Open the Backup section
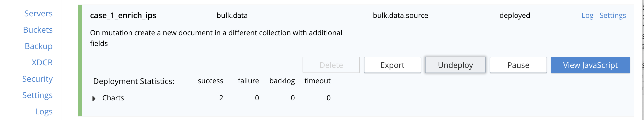The height and width of the screenshot is (120, 644). [39, 46]
